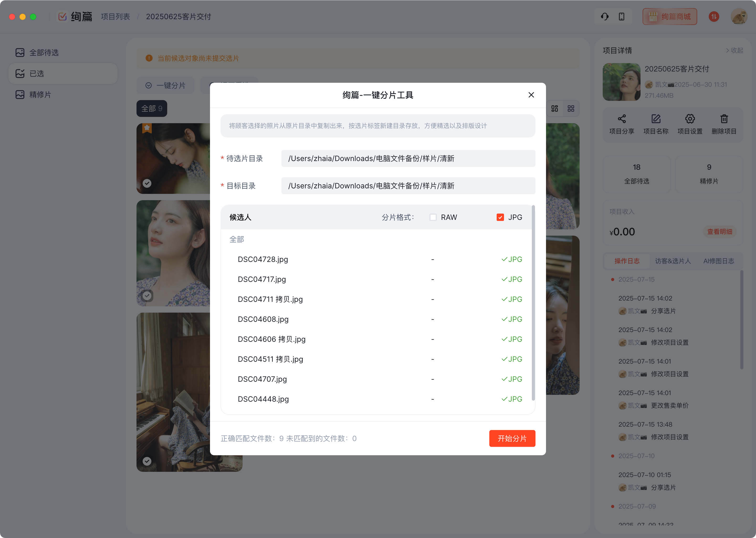Click the dialog file list scrollbar
This screenshot has height=538, width=756.
click(533, 303)
